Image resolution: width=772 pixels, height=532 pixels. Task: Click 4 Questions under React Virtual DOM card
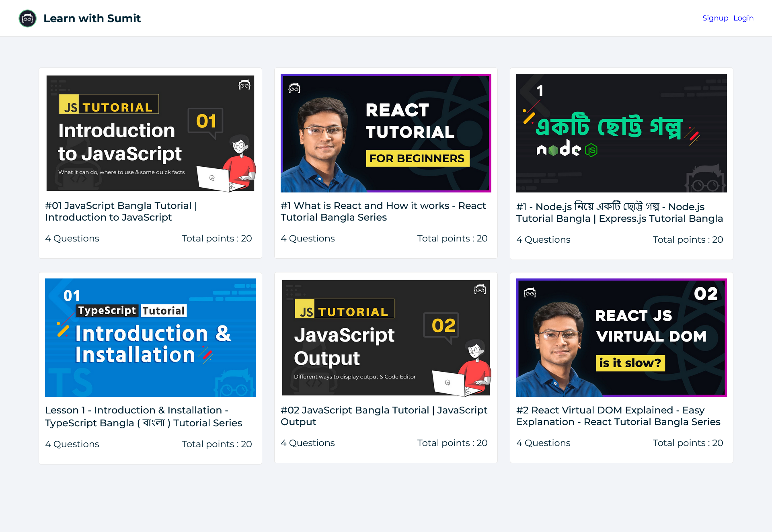(543, 443)
